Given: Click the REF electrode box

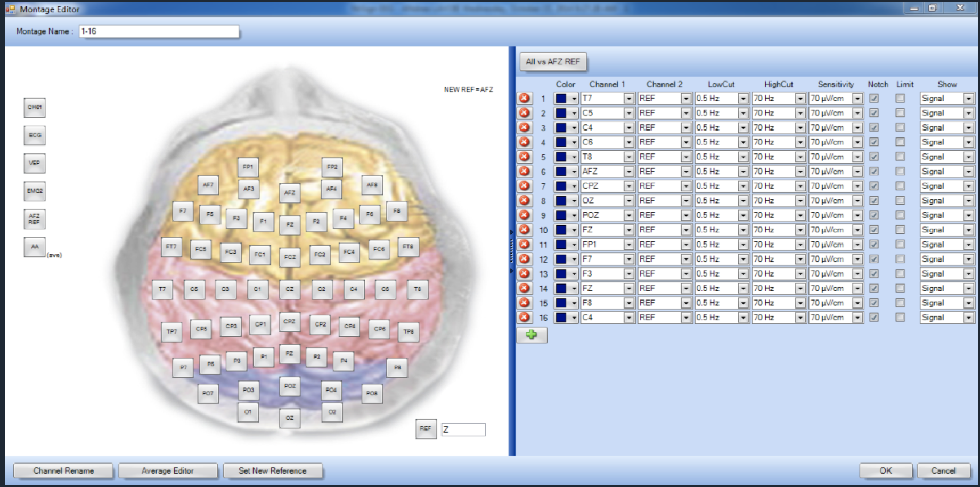Looking at the screenshot, I should coord(426,428).
